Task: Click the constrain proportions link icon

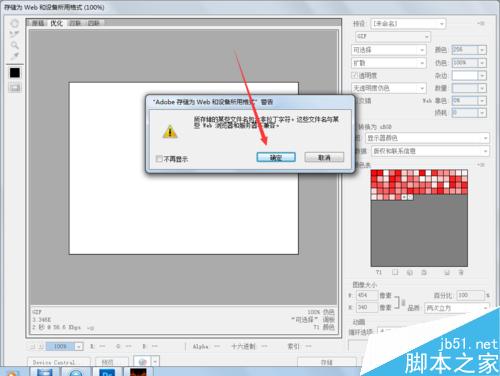Action: [x=403, y=302]
